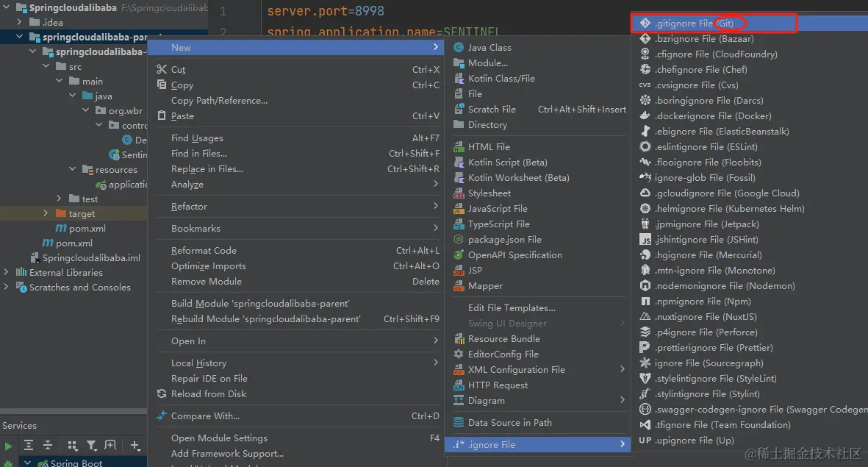
Task: Open the .ignore File submenu entry
Action: coord(537,445)
